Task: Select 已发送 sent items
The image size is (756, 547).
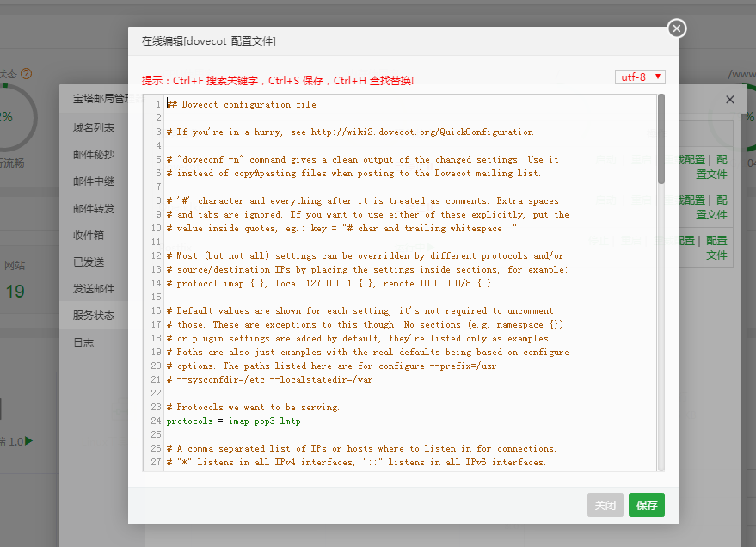Action: coord(89,262)
